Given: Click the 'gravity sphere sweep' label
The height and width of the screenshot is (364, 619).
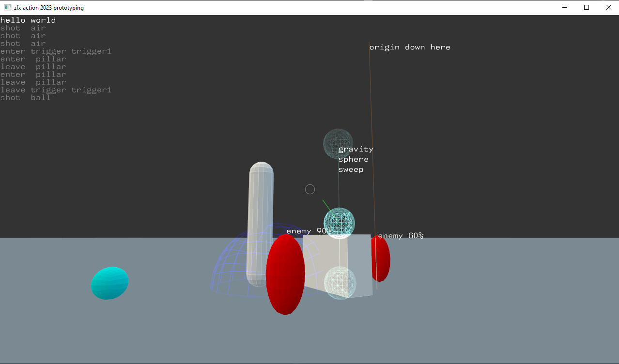Looking at the screenshot, I should click(356, 159).
